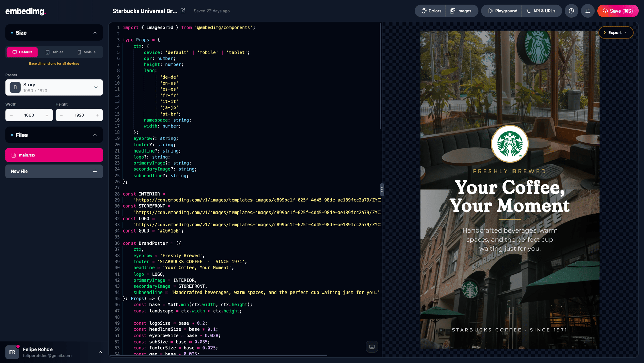Viewport: 644px width, 363px height.
Task: Open API & URLs
Action: tap(541, 11)
